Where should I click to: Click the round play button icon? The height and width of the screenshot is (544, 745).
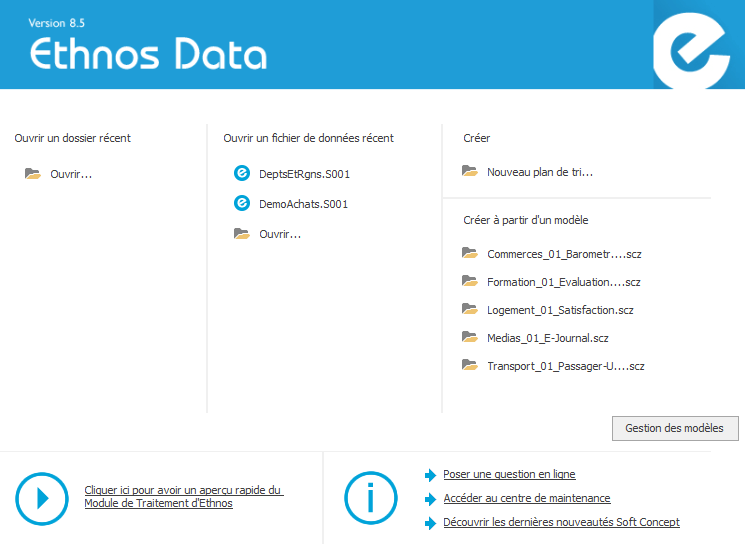42,498
